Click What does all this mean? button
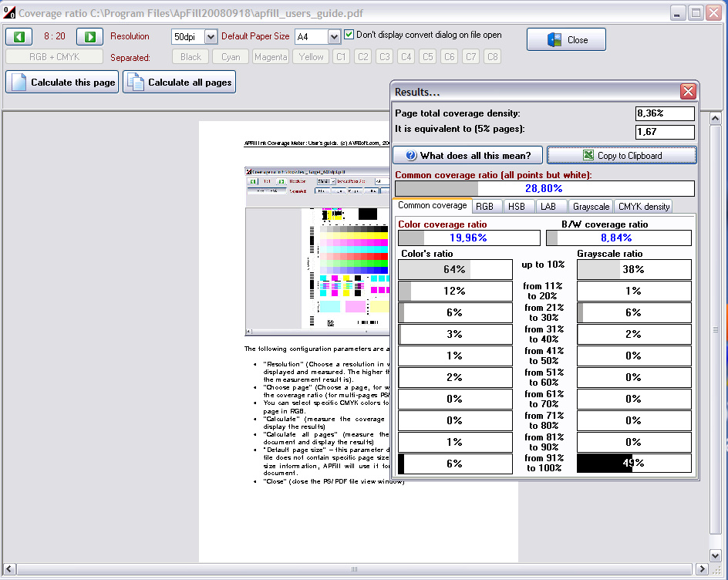 tap(468, 156)
